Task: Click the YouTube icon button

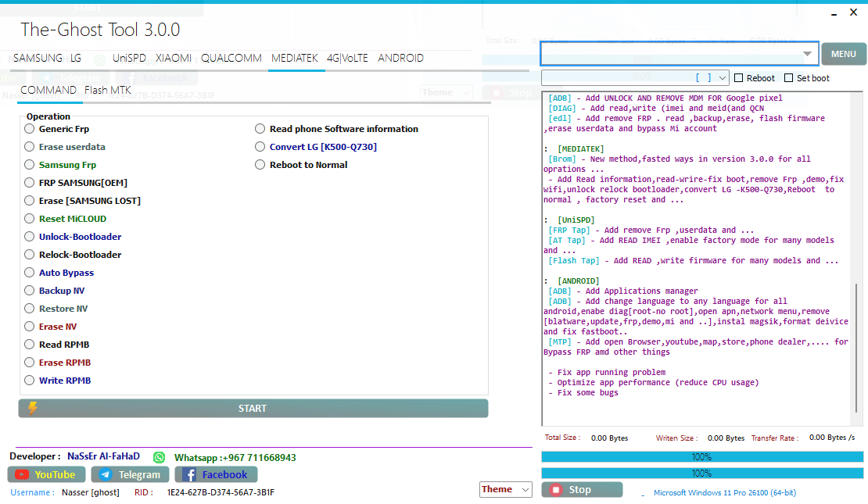Action: 22,474
